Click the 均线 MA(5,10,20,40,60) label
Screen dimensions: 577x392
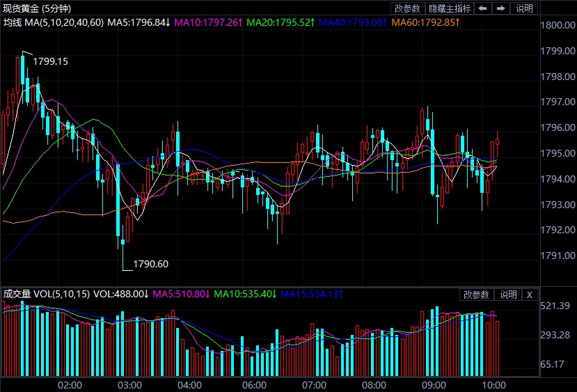54,22
